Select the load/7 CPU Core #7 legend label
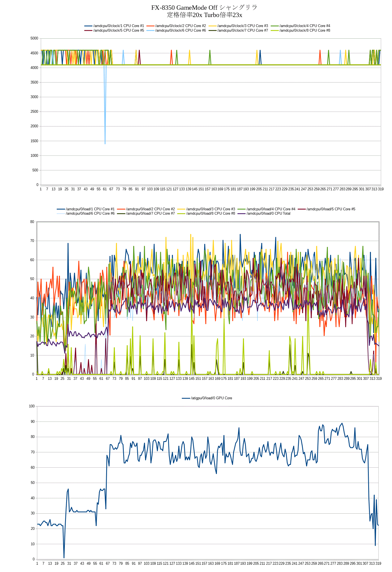 (x=150, y=214)
